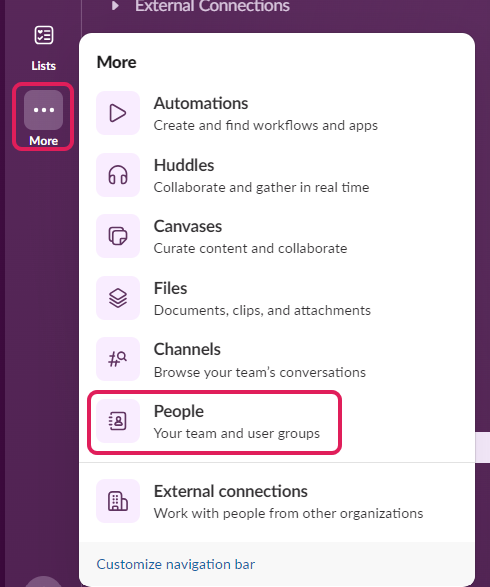
Task: Browse Channels via its menu title
Action: pyautogui.click(x=187, y=349)
